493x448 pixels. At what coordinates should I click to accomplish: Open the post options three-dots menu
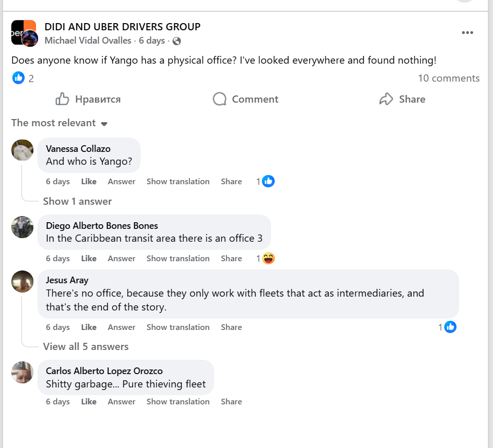tap(467, 33)
